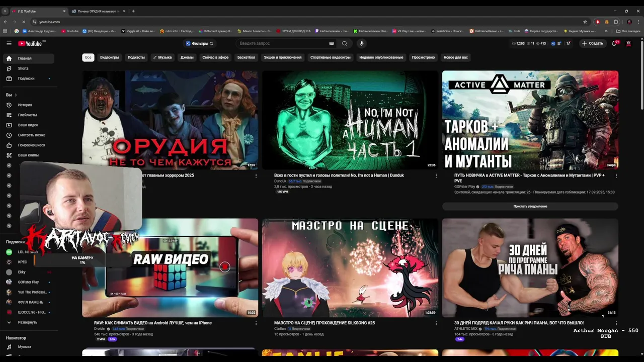Viewport: 644px width, 362px height.
Task: Open the GOPster Play channel under video
Action: point(464,187)
